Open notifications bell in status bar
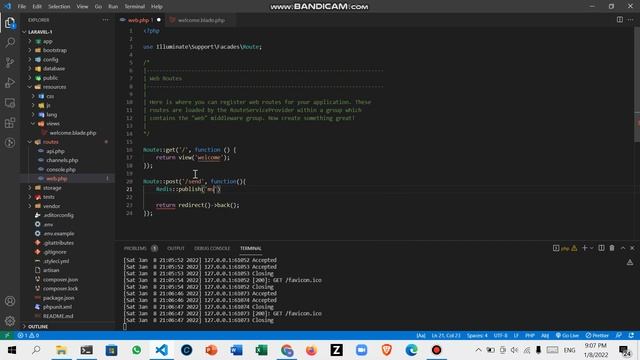 click(631, 336)
